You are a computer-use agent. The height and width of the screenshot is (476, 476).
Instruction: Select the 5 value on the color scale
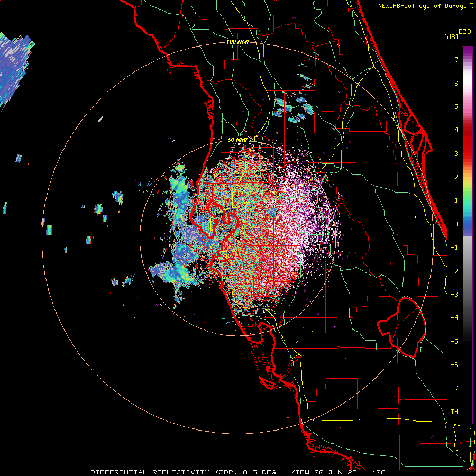[x=456, y=106]
